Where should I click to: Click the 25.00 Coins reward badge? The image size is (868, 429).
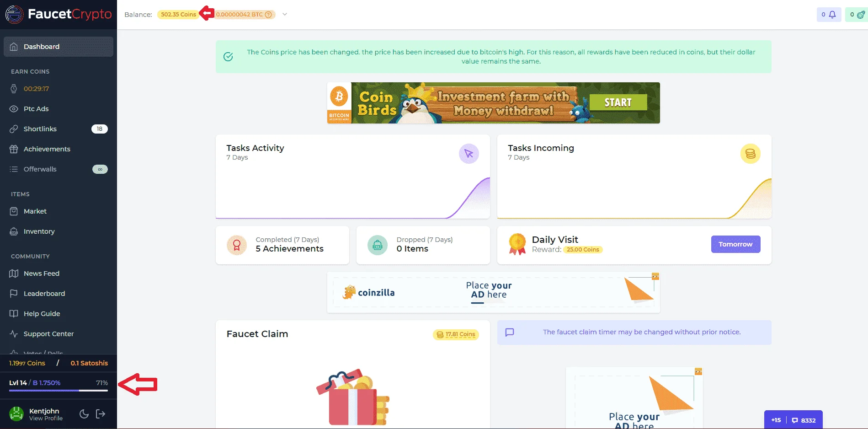tap(583, 250)
